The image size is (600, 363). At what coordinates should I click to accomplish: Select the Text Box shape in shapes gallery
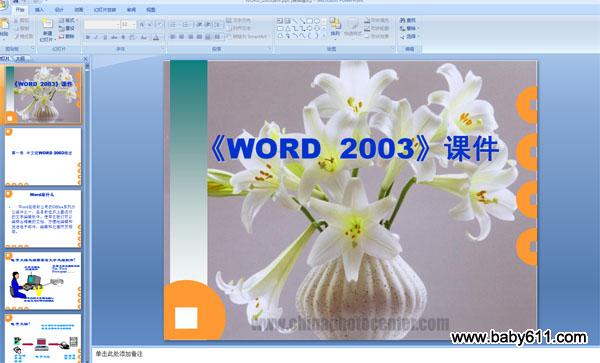tap(280, 21)
